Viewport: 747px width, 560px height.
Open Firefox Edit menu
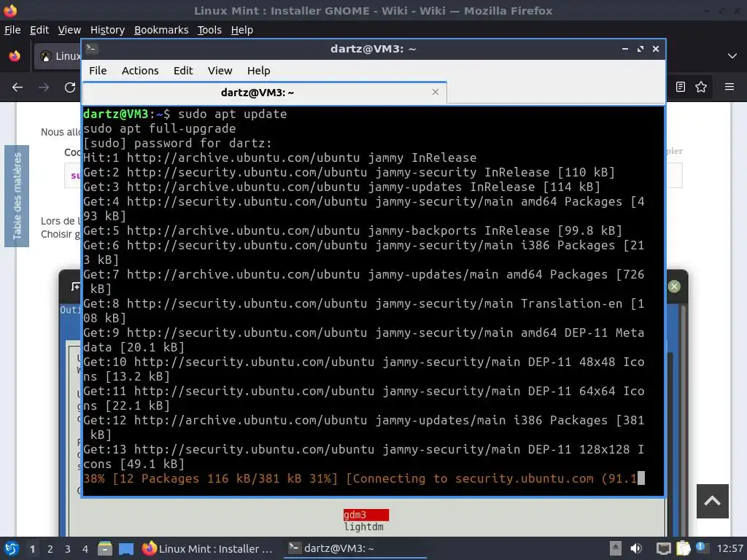pyautogui.click(x=39, y=30)
